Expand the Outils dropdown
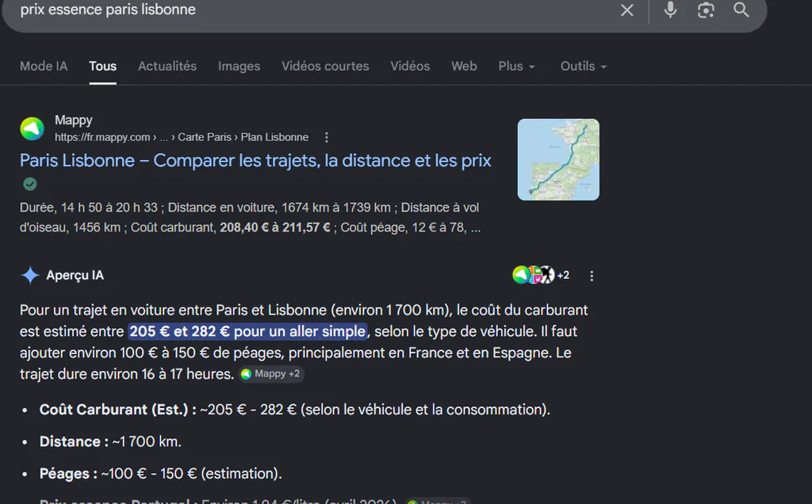Screen dimensions: 812x504 pyautogui.click(x=583, y=67)
